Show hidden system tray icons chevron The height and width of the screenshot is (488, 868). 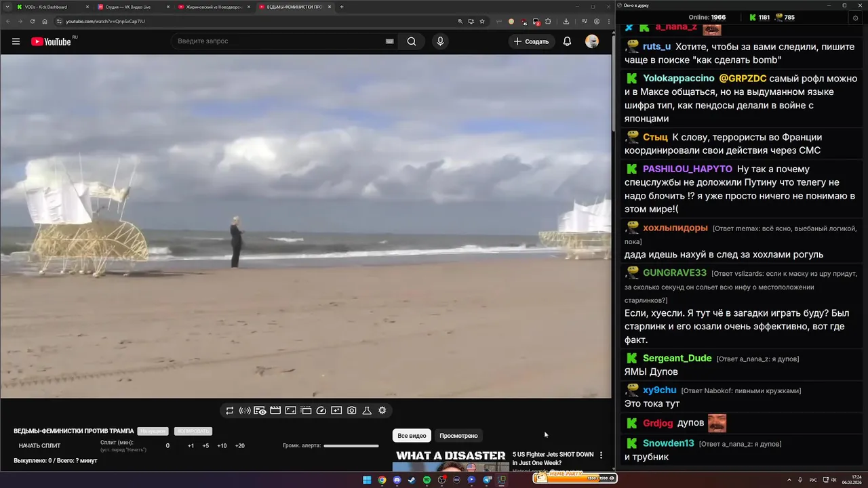point(789,480)
